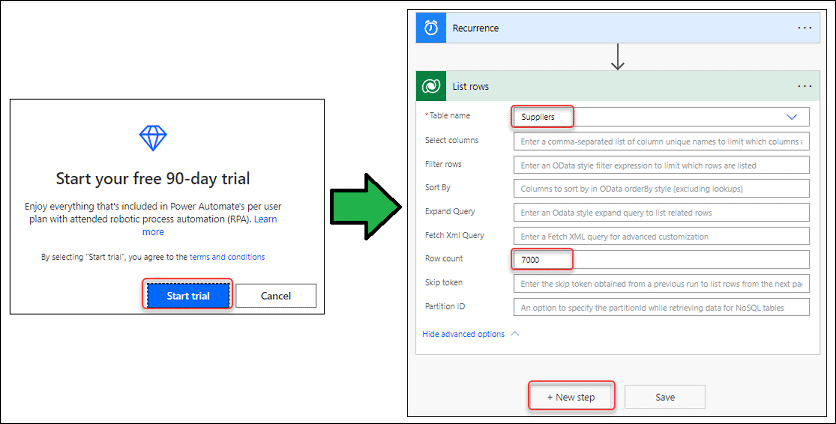
Task: Collapse options with Hide advanced options
Action: [470, 334]
